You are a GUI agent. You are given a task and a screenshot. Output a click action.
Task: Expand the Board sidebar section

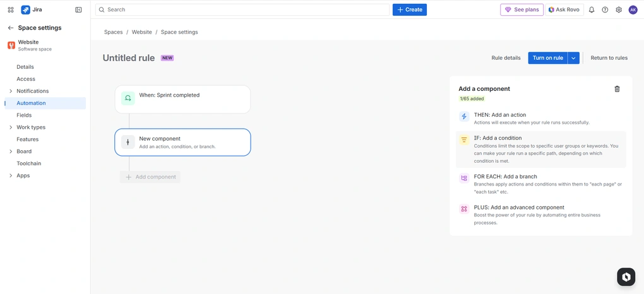click(x=11, y=151)
